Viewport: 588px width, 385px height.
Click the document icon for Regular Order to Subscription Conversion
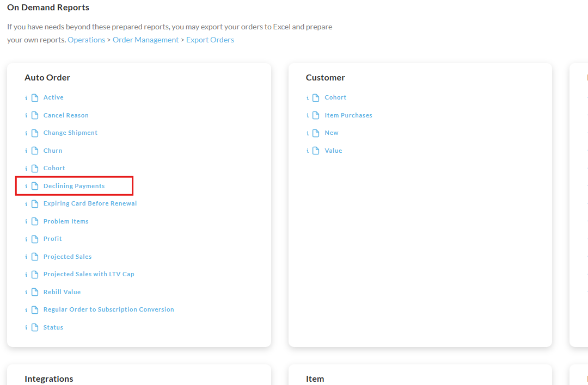pos(35,310)
